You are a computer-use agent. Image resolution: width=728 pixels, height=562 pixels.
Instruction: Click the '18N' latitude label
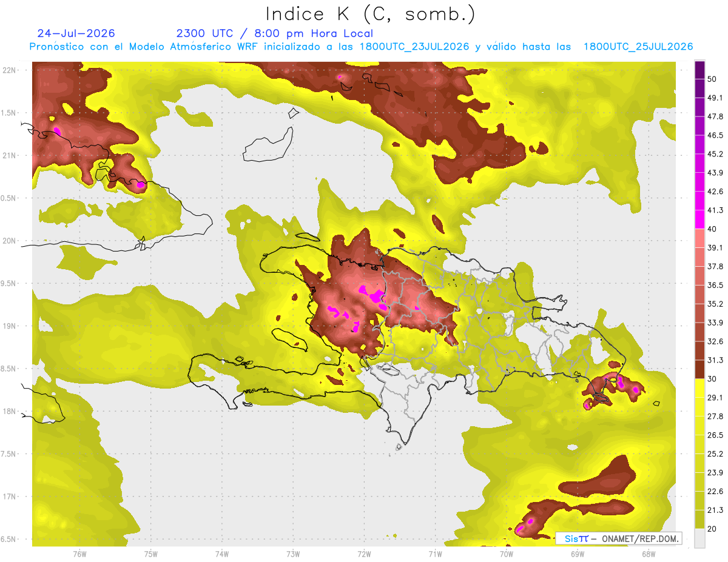point(9,411)
